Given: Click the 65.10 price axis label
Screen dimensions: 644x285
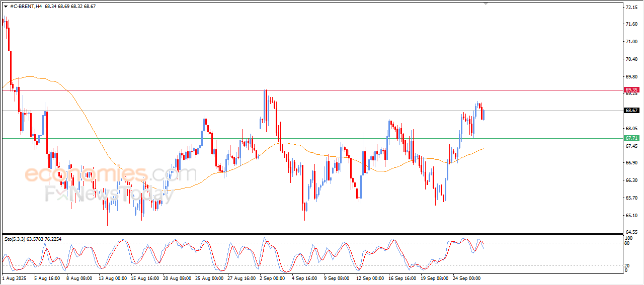Looking at the screenshot, I should pyautogui.click(x=632, y=216).
